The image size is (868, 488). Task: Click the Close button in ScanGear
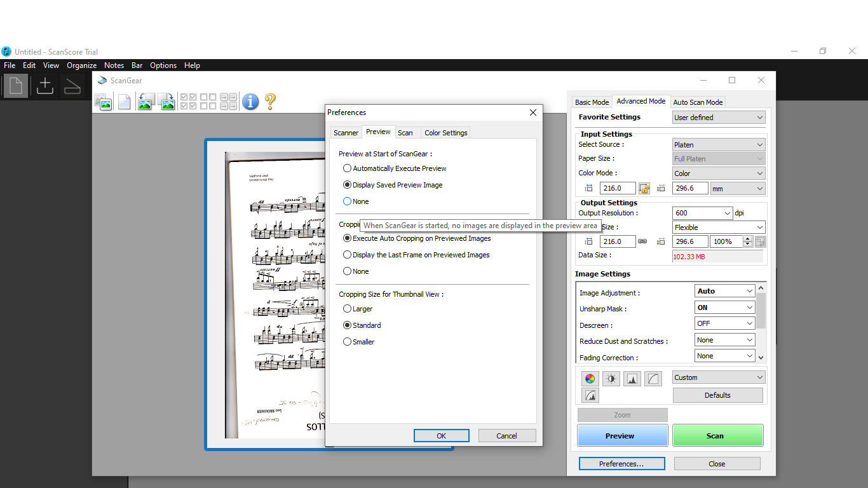[717, 464]
